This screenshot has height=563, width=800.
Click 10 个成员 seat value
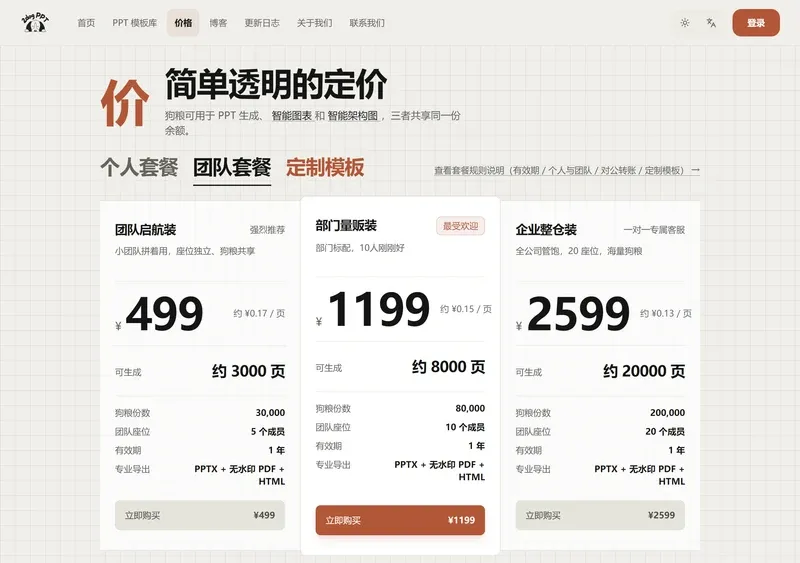[465, 427]
